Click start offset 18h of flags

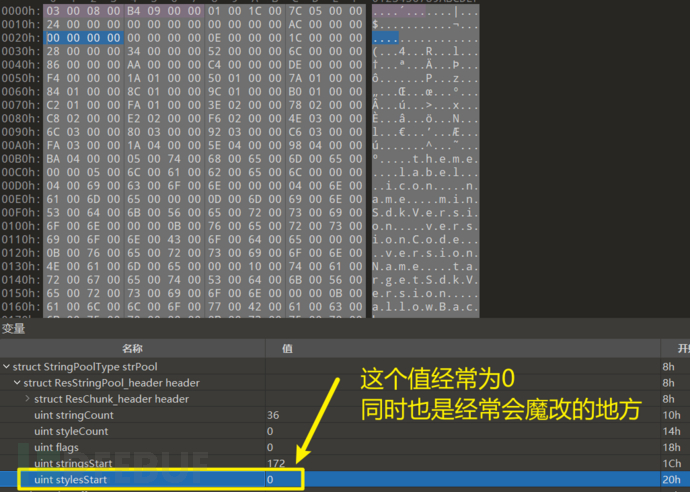tap(672, 447)
